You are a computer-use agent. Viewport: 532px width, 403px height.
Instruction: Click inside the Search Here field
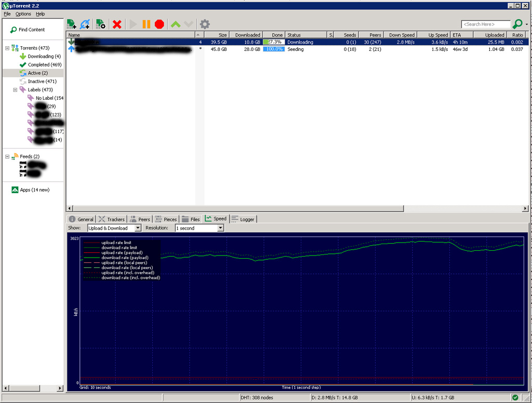(x=486, y=24)
